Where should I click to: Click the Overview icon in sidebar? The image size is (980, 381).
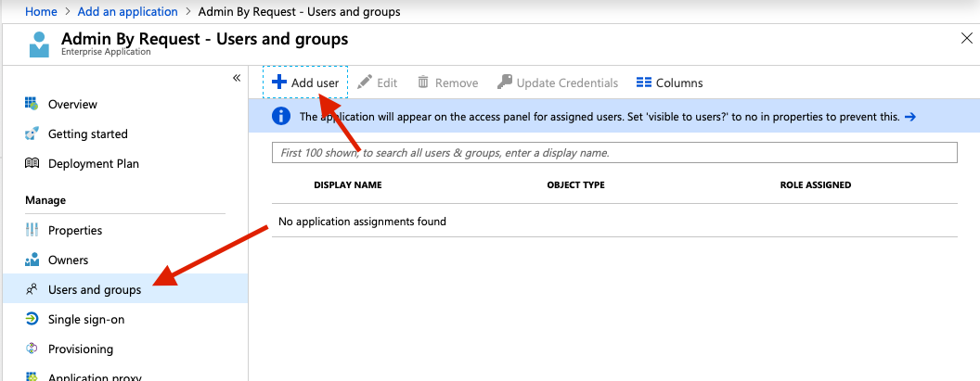click(x=32, y=104)
